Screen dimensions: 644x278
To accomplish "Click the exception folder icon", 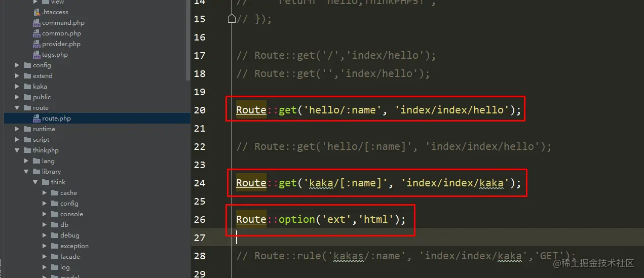I will click(x=55, y=246).
